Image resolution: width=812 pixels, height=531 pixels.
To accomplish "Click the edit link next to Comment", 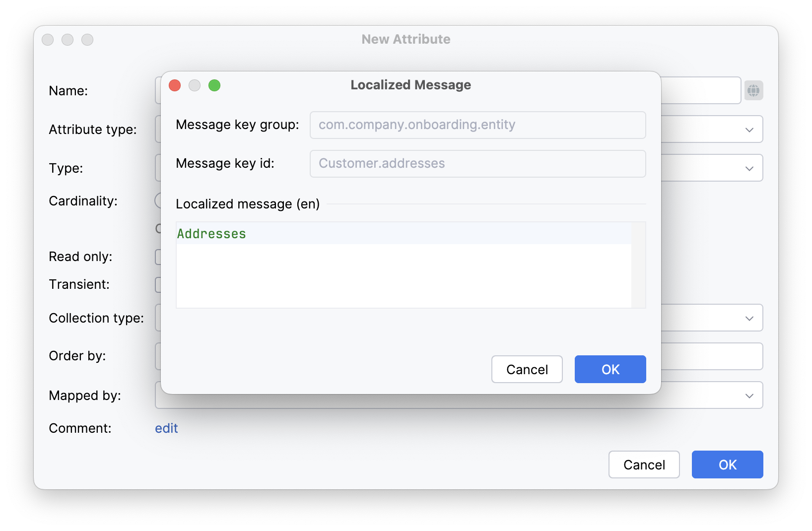I will 166,428.
